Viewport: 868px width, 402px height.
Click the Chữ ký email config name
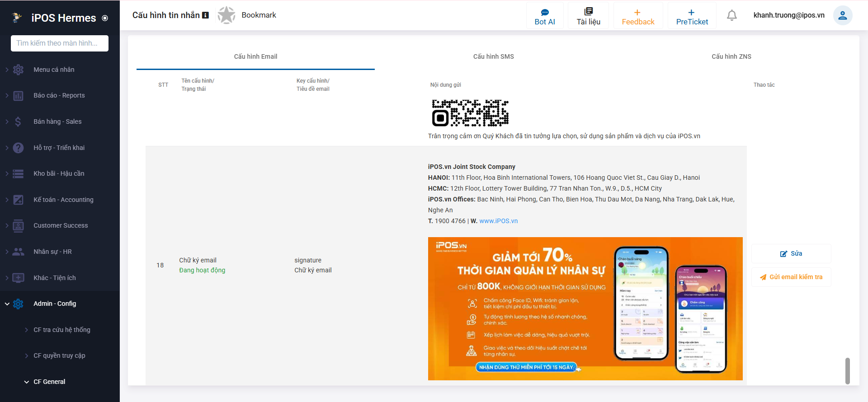click(198, 260)
